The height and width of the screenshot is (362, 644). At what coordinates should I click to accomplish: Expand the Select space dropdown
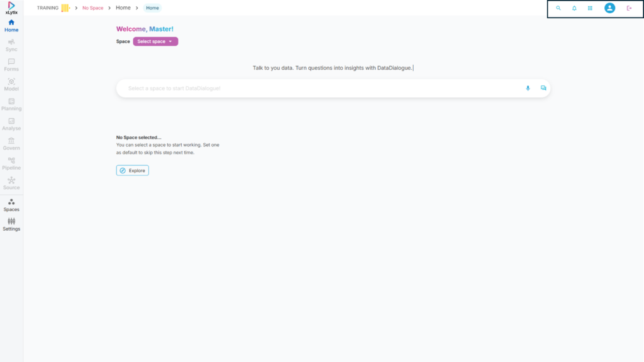click(155, 41)
